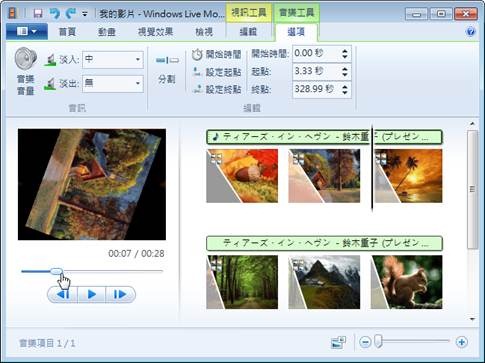
Task: Click the black playhead line on storyboard
Action: (372, 168)
